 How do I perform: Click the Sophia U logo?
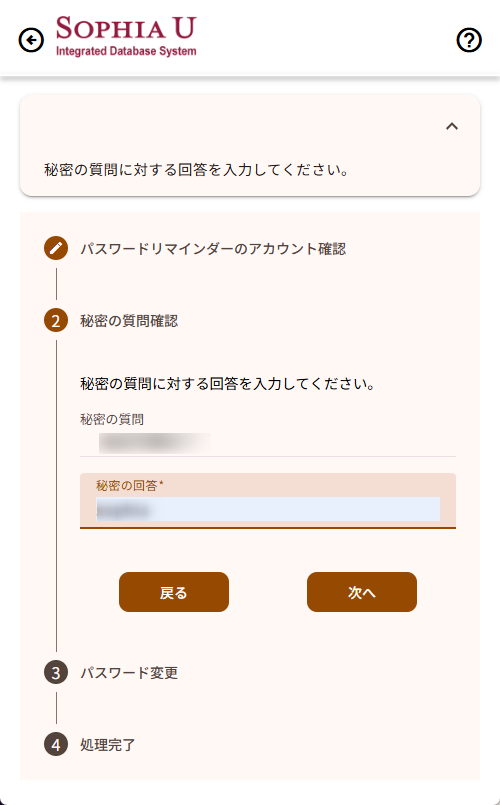126,36
